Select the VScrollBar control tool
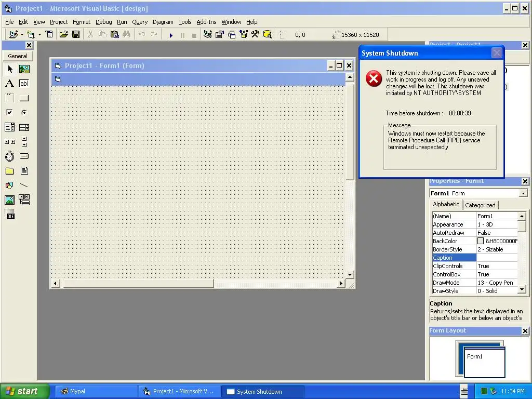The height and width of the screenshot is (399, 532). coord(24,142)
